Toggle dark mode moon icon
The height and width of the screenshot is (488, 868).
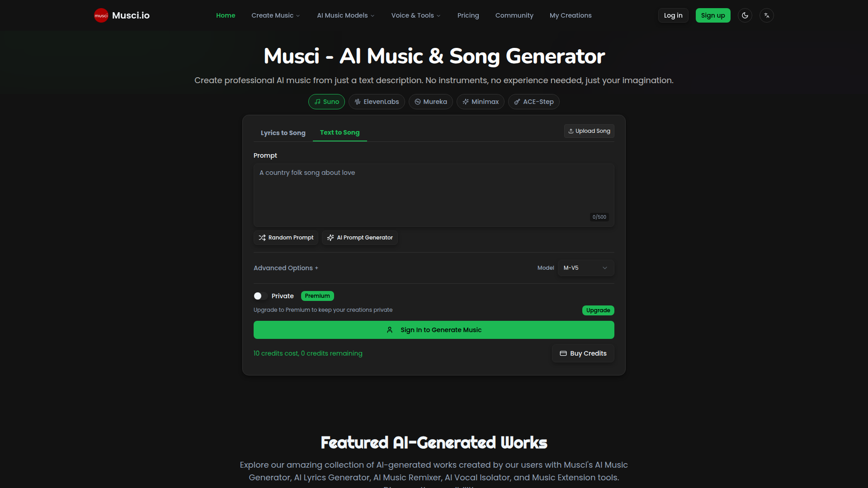coord(745,15)
